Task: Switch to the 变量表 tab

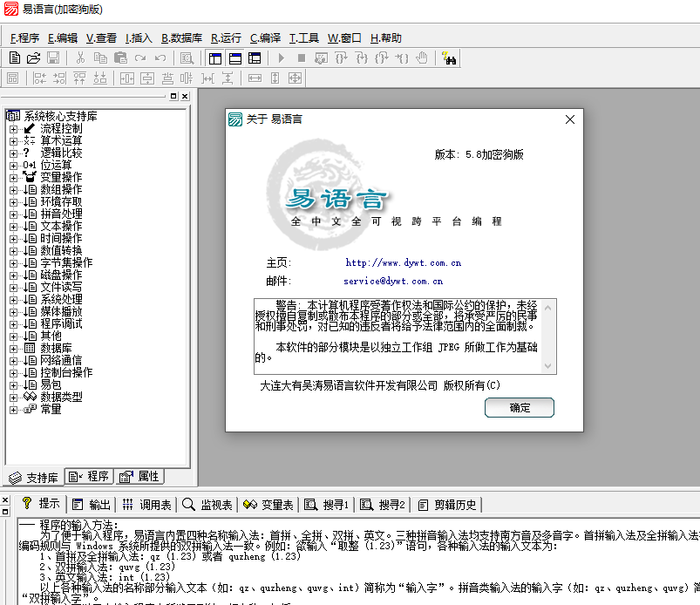Action: (x=268, y=505)
